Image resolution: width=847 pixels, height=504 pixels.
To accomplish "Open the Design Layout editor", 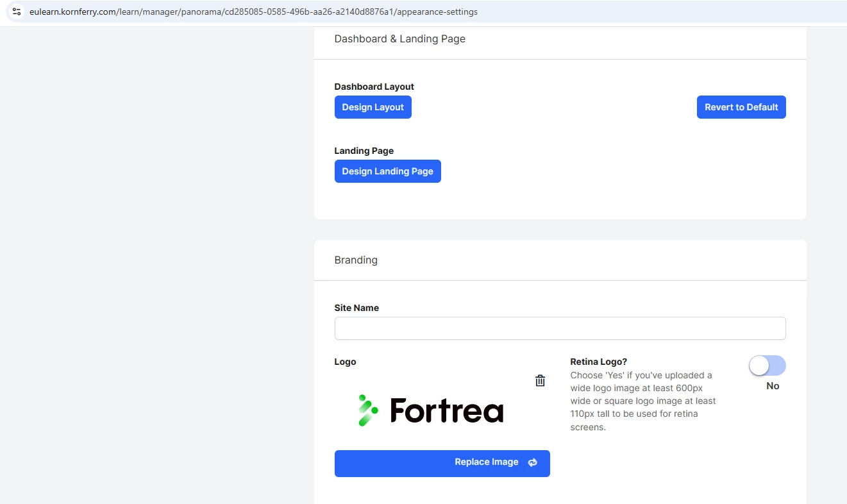I will (x=373, y=107).
